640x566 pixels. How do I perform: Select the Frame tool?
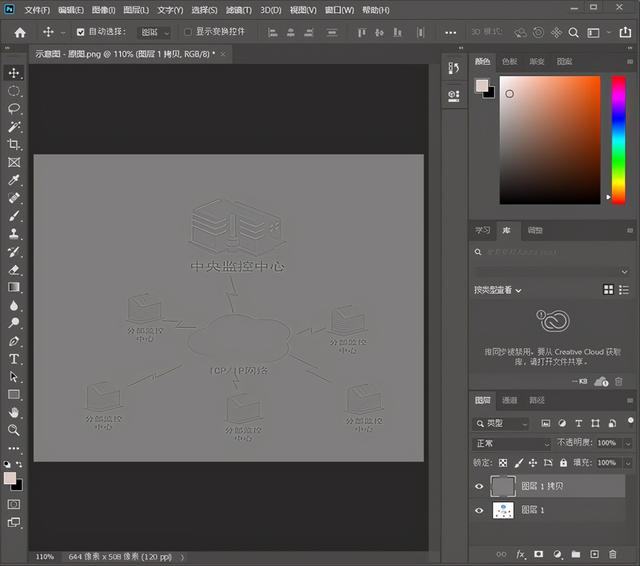click(x=14, y=162)
